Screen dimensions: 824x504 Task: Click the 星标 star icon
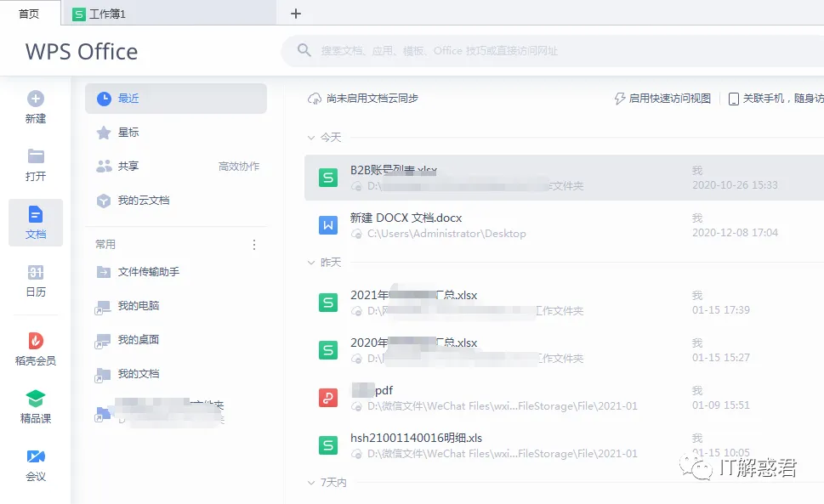tap(104, 133)
